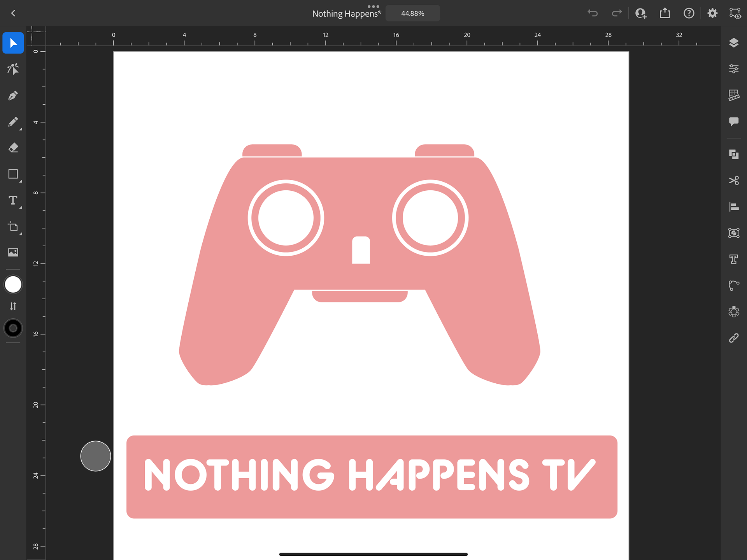Select the small white center button shape
This screenshot has width=747, height=560.
point(361,250)
